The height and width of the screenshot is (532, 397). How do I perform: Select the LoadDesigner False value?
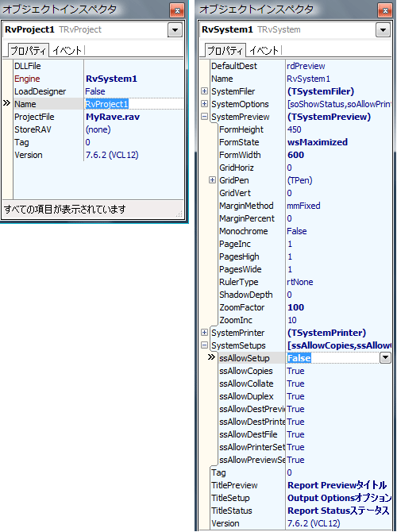coord(95,91)
